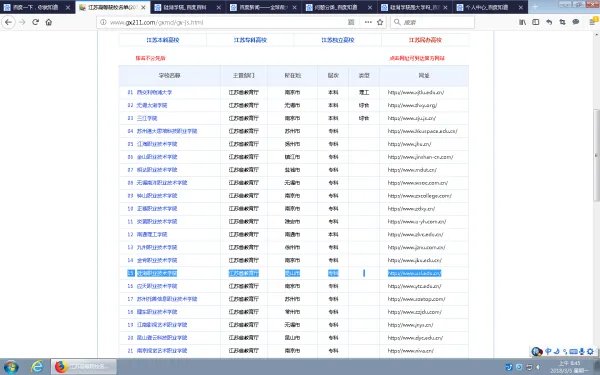Click the taskbar clock and date
600x375 pixels.
pos(570,367)
